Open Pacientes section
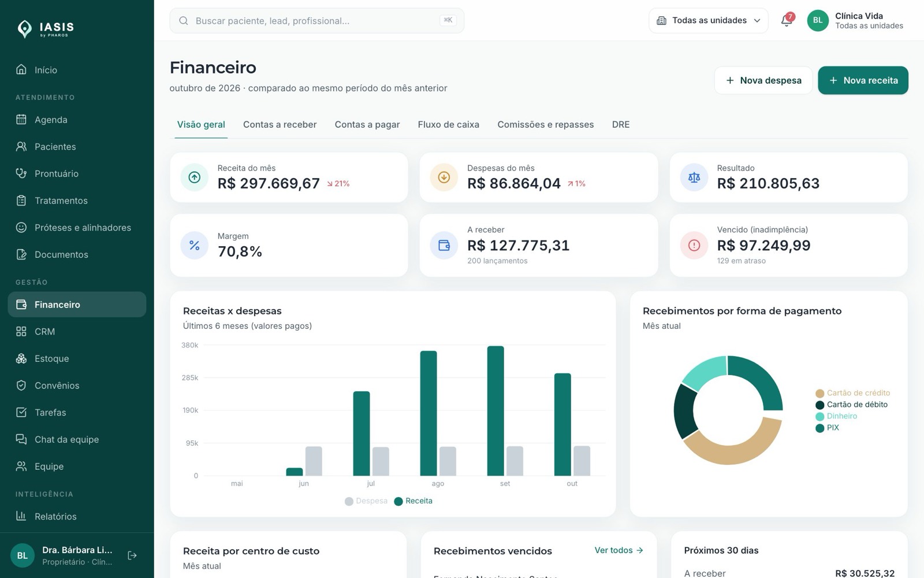The image size is (924, 578). coord(77,147)
